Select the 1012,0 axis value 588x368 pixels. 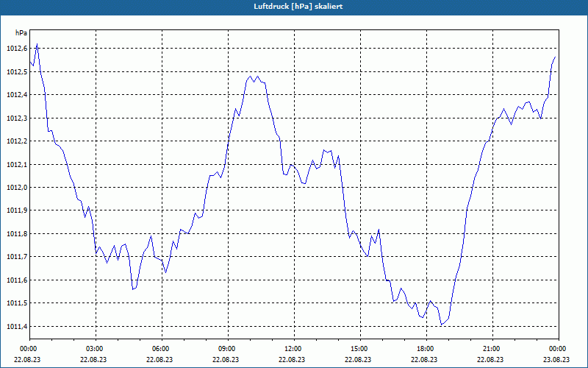[17, 188]
